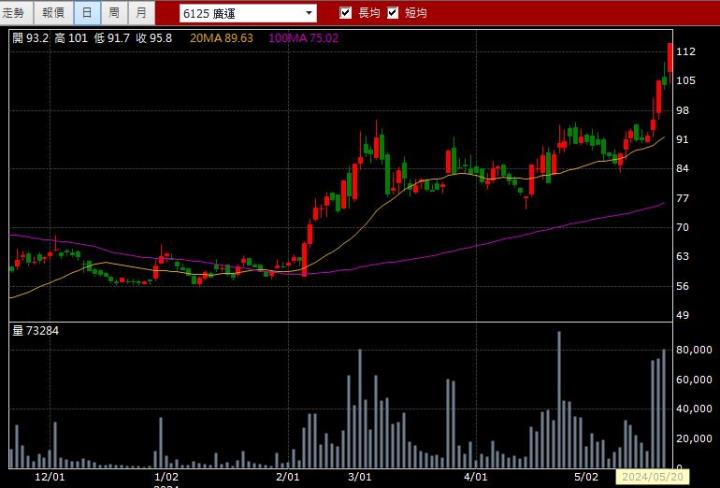Expand the stock symbol dropdown arrow
The image size is (720, 488).
308,13
